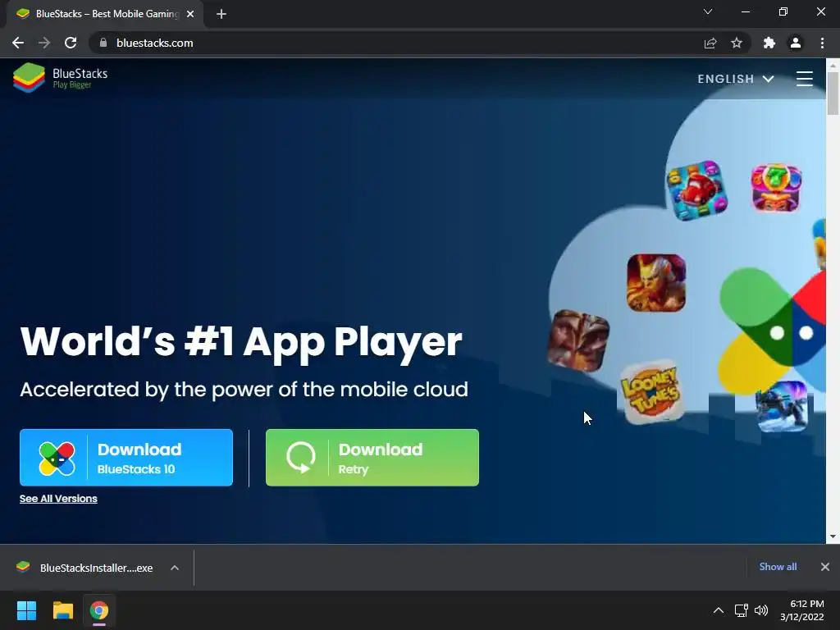Click the volume speaker tray icon

[760, 610]
